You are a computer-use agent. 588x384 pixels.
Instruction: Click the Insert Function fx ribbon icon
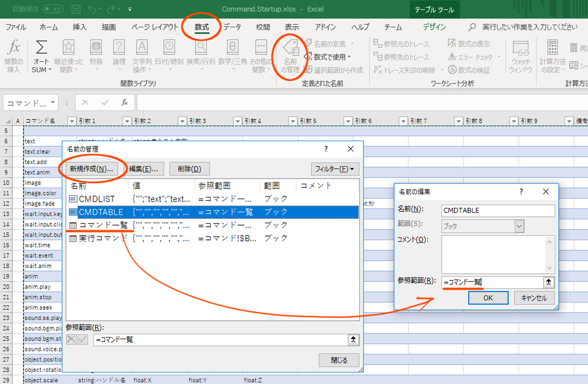[14, 48]
